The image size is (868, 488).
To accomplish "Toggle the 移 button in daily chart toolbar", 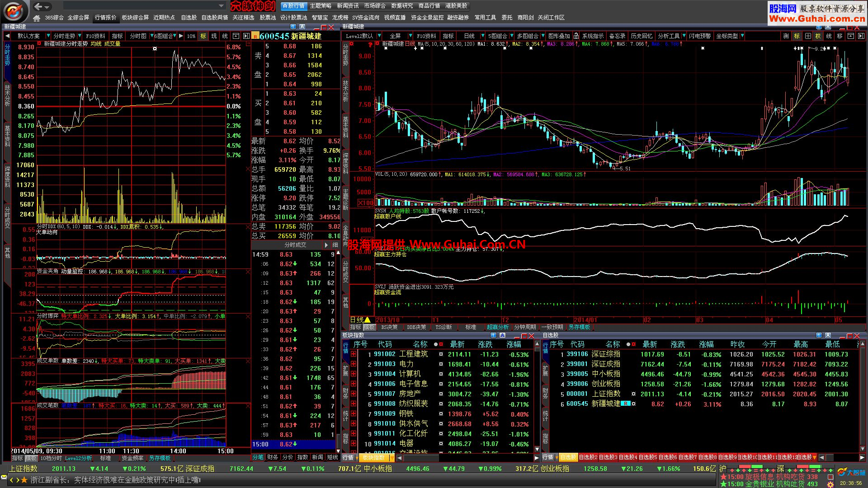I will coord(840,36).
